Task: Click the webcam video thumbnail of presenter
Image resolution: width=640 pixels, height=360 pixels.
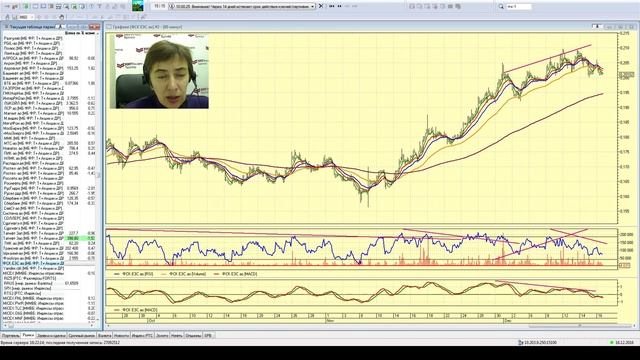Action: [159, 71]
